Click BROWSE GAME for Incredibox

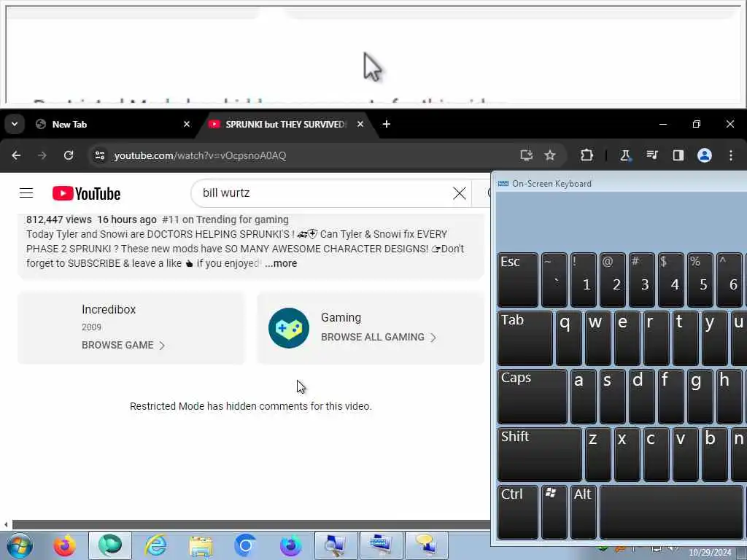click(x=123, y=345)
